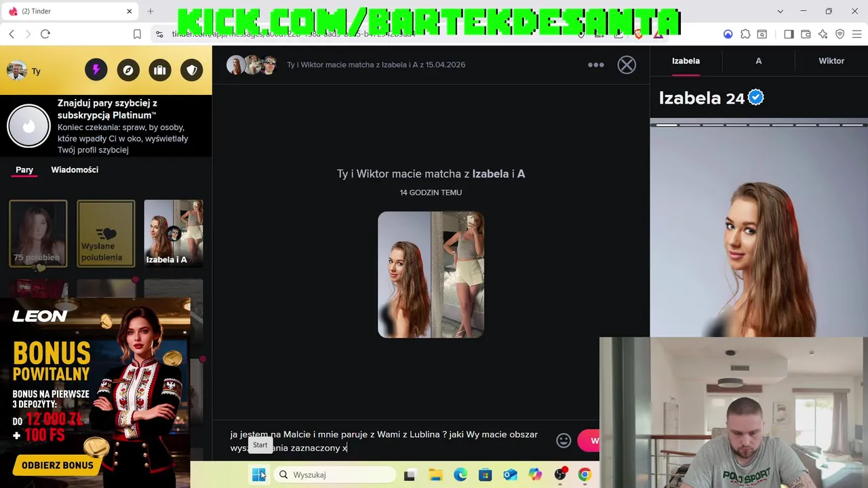Image resolution: width=868 pixels, height=488 pixels.
Task: Open Microsoft Store from the taskbar
Action: coord(485,475)
